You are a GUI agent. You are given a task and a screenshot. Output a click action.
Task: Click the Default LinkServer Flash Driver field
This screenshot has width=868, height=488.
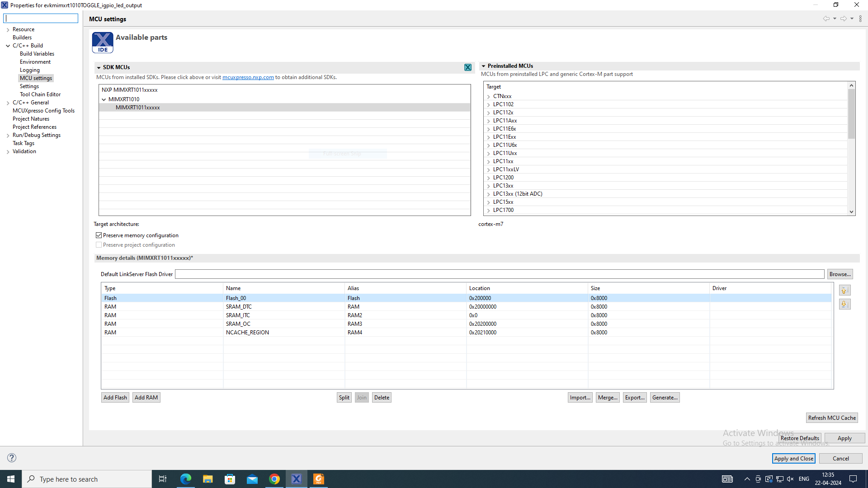[499, 274]
